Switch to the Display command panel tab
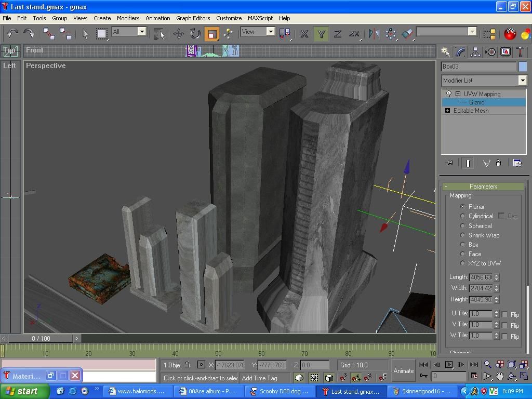 click(506, 51)
